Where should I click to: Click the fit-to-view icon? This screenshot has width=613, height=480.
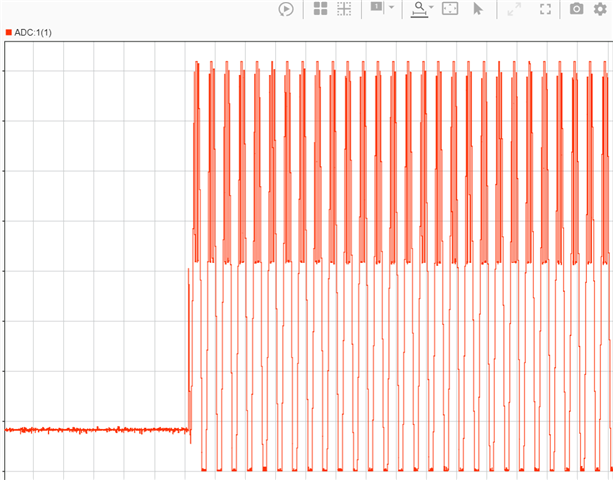[x=450, y=9]
